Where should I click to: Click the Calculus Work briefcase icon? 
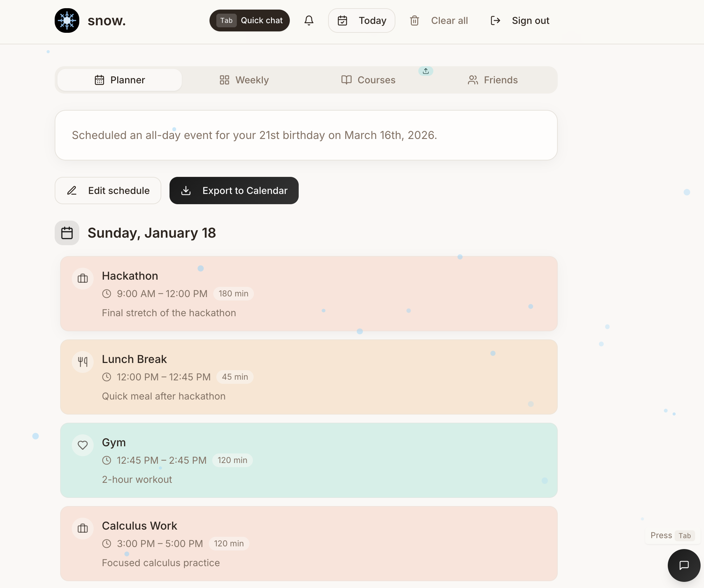point(83,528)
